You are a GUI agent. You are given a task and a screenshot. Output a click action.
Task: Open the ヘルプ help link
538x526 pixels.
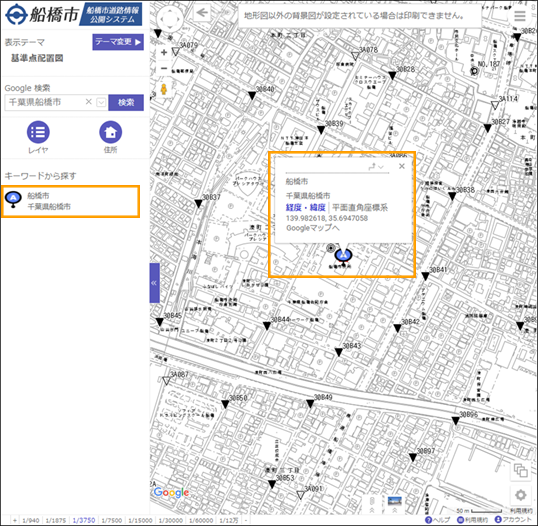pyautogui.click(x=437, y=520)
